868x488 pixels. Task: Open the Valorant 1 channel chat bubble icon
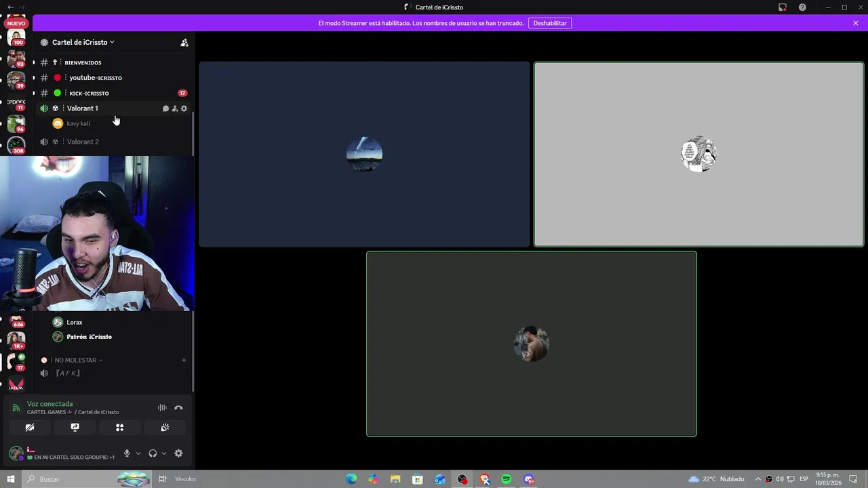coord(165,108)
